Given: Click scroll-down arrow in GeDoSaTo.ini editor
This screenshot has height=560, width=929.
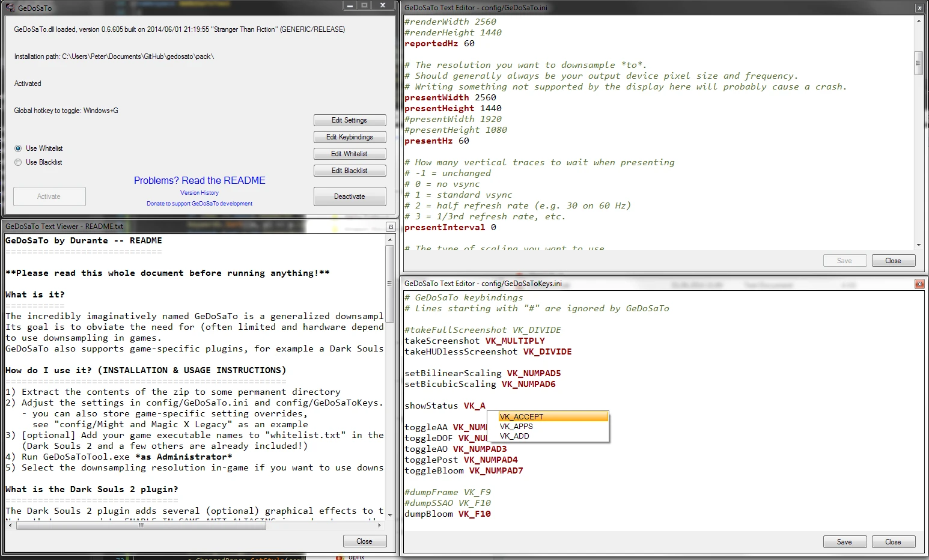Looking at the screenshot, I should [918, 245].
